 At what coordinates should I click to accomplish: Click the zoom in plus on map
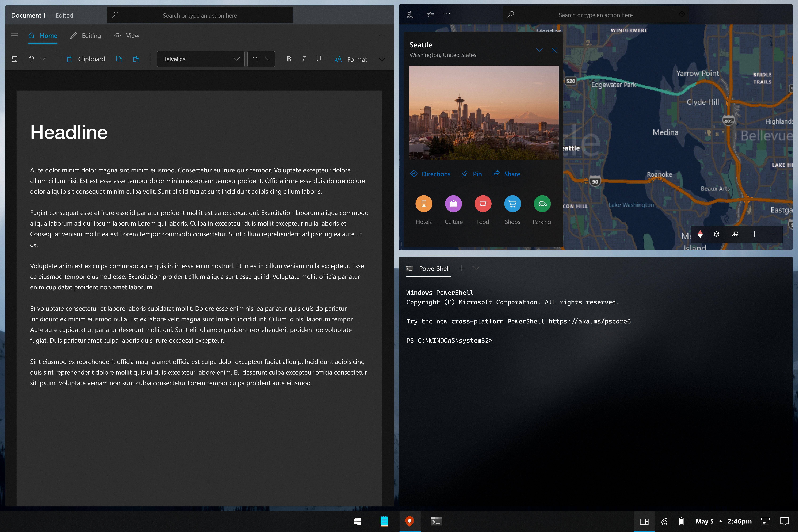[754, 234]
